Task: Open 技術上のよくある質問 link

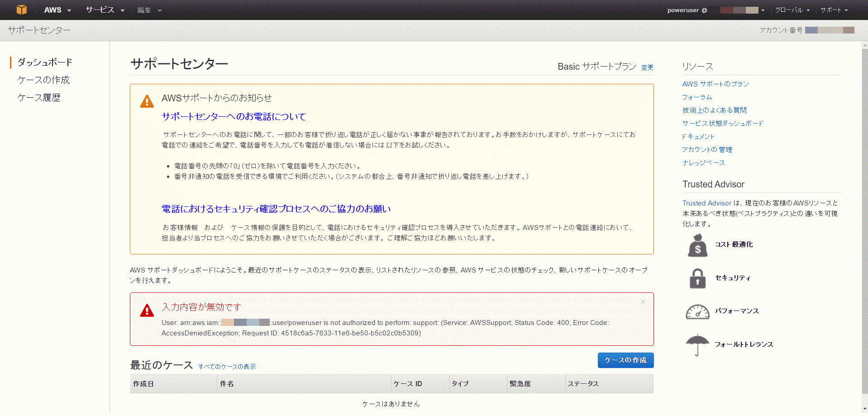Action: click(x=714, y=110)
